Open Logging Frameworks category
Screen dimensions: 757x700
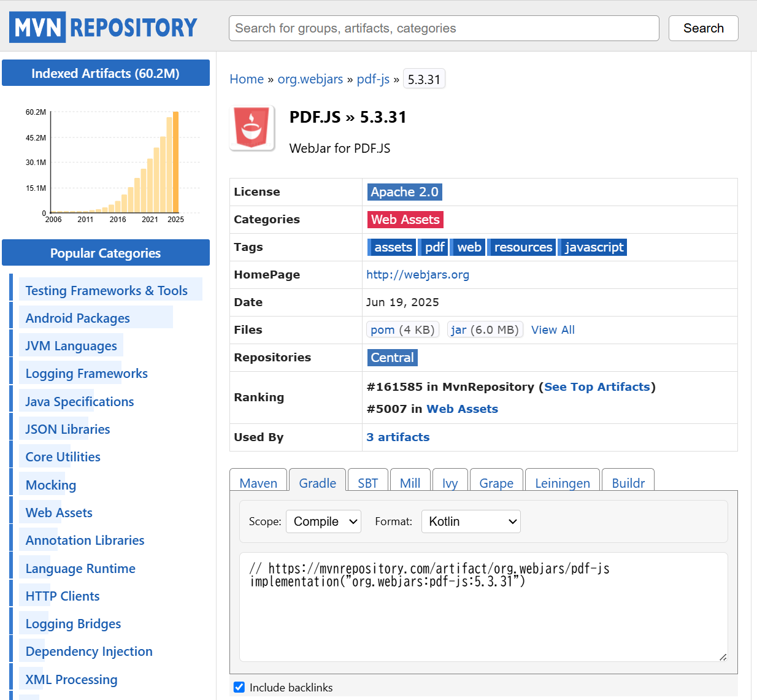point(86,374)
